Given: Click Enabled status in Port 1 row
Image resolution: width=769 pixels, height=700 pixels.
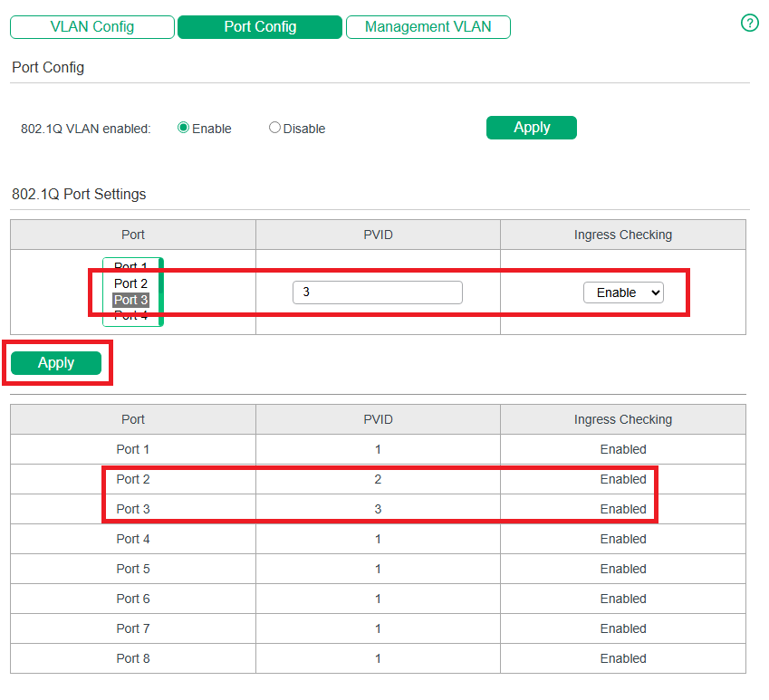Looking at the screenshot, I should coord(623,449).
